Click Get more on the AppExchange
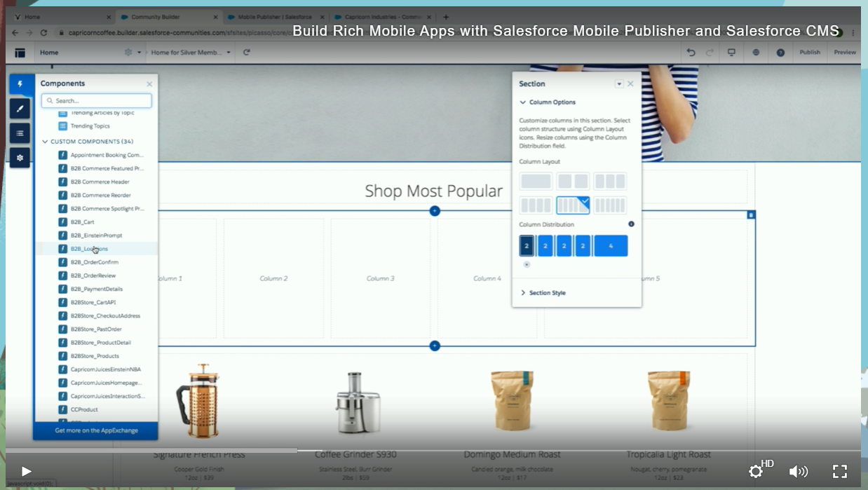This screenshot has width=868, height=490. (x=96, y=430)
